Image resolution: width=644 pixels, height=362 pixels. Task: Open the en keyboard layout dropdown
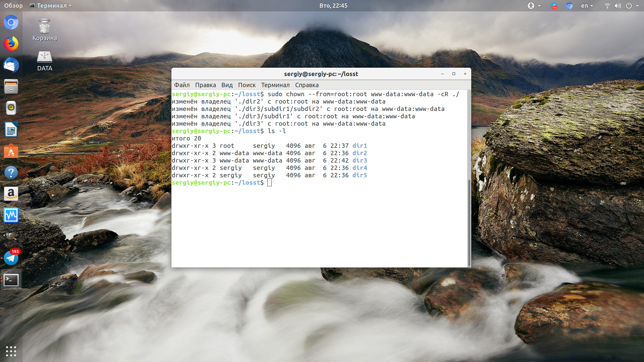pyautogui.click(x=587, y=6)
